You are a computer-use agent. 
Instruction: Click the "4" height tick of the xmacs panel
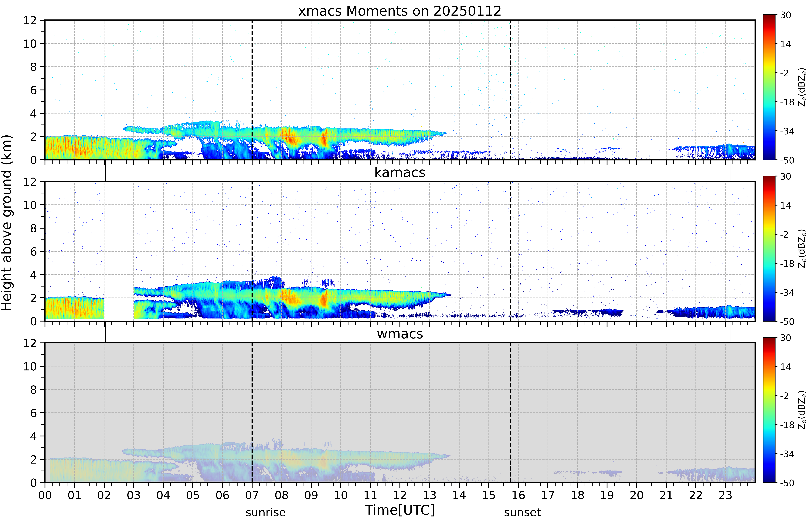point(33,113)
